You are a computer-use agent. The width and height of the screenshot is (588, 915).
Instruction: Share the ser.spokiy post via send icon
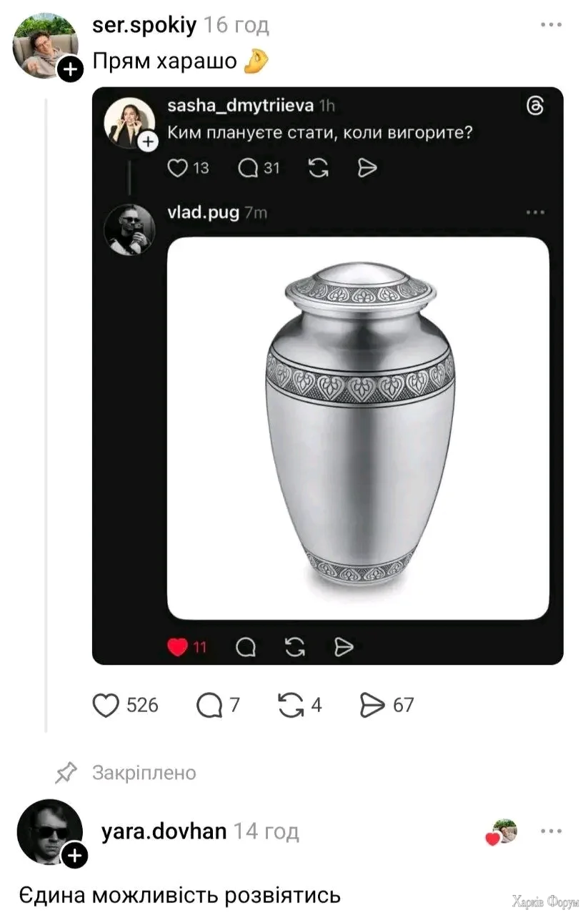point(373,706)
